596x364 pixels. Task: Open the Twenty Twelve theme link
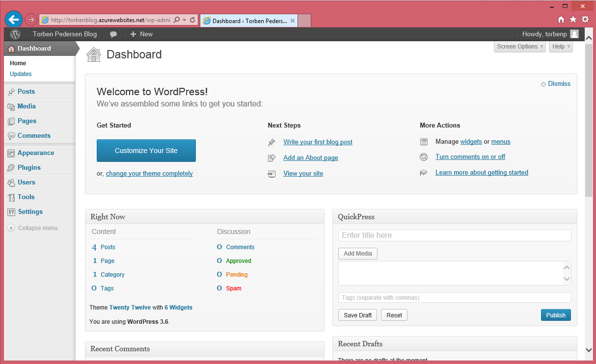click(x=130, y=308)
